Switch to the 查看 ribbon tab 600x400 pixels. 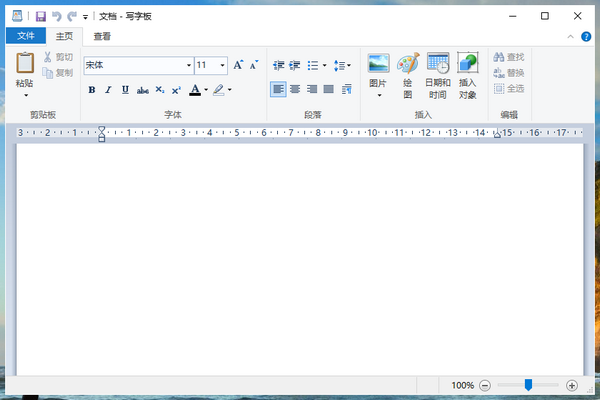[102, 36]
